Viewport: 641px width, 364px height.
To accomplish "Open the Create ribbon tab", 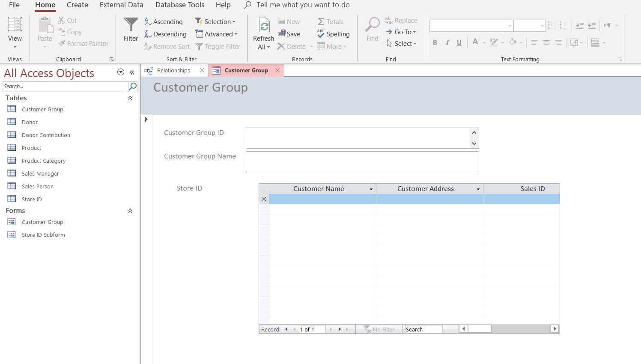I will (77, 5).
